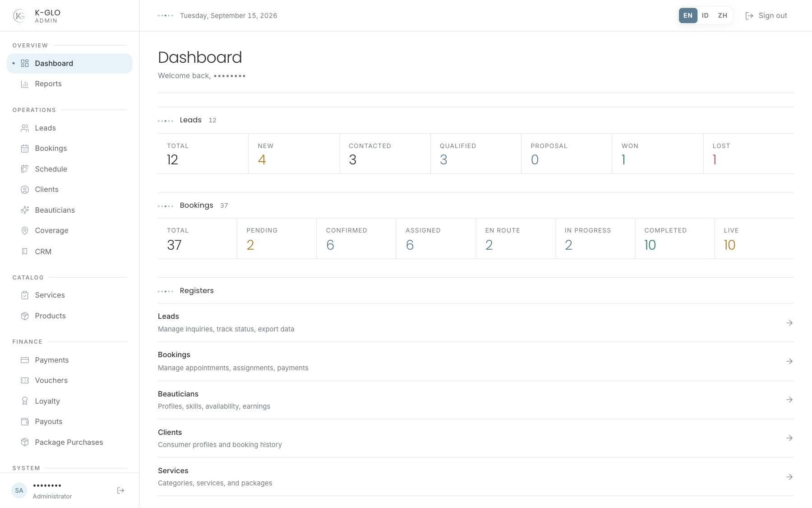This screenshot has width=812, height=508.
Task: Click the Payouts wallet icon
Action: (25, 422)
